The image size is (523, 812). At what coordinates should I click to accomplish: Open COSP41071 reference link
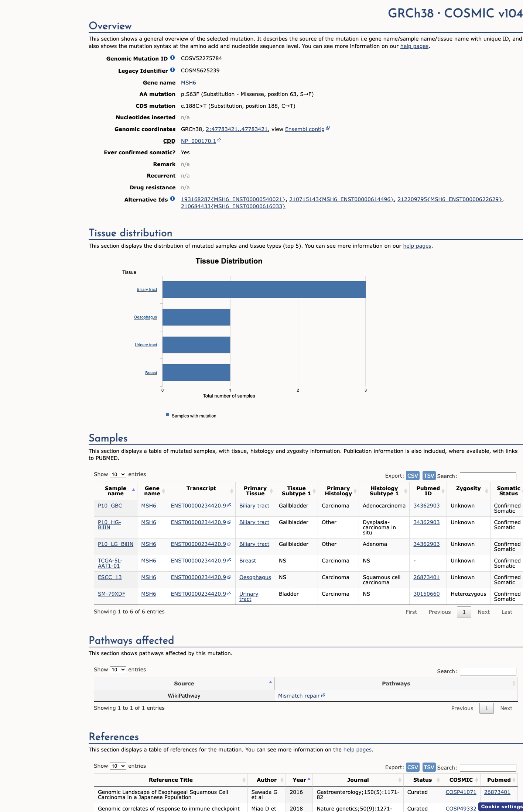461,792
